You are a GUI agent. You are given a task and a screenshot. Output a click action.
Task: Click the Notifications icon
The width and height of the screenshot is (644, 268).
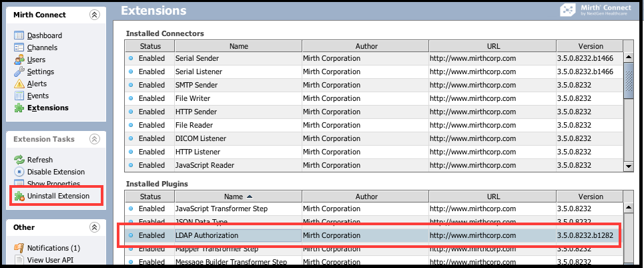19,248
